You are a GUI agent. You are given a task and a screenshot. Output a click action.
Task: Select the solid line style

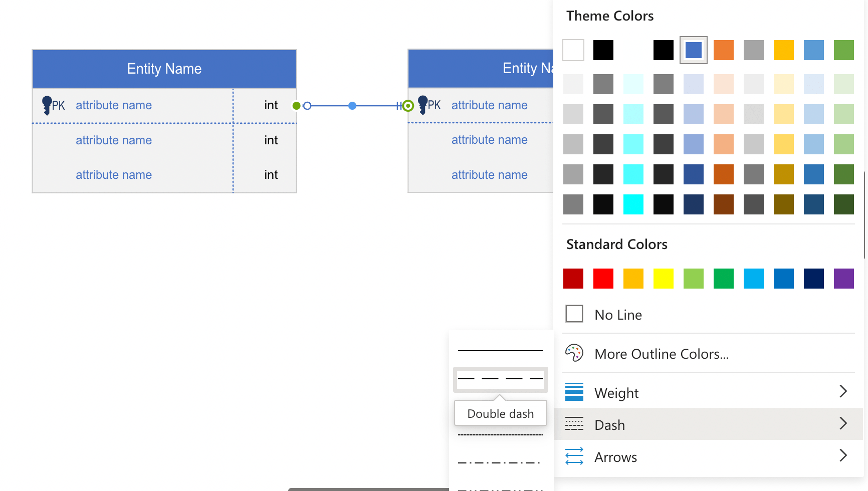click(x=501, y=350)
